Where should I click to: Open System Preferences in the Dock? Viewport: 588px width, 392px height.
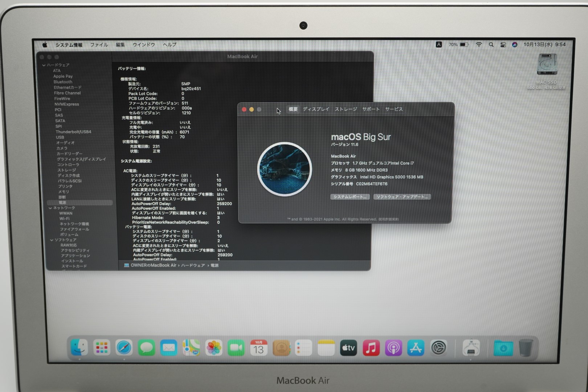438,348
